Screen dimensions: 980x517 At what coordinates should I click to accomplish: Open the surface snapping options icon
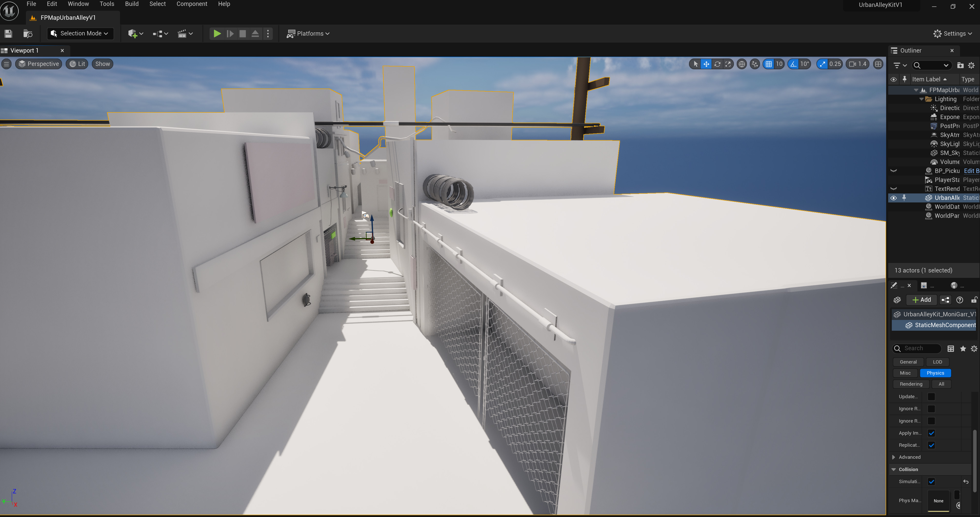[755, 64]
